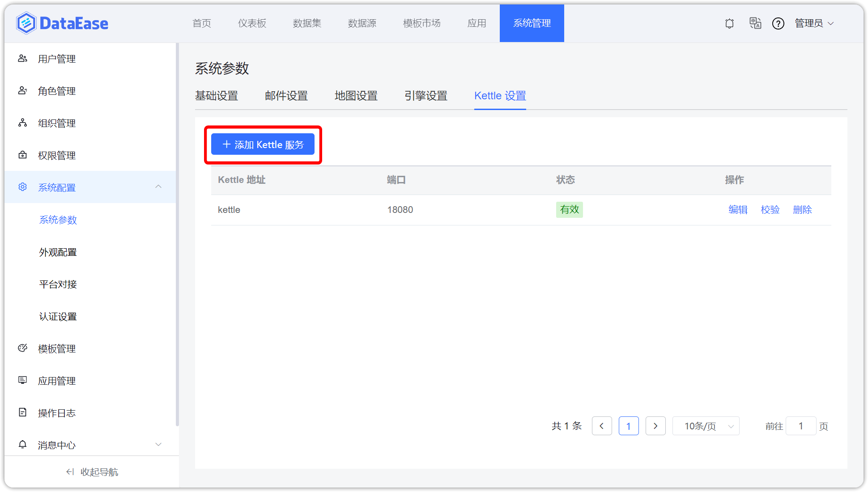This screenshot has height=492, width=868.
Task: Click the language translation icon
Action: coord(755,23)
